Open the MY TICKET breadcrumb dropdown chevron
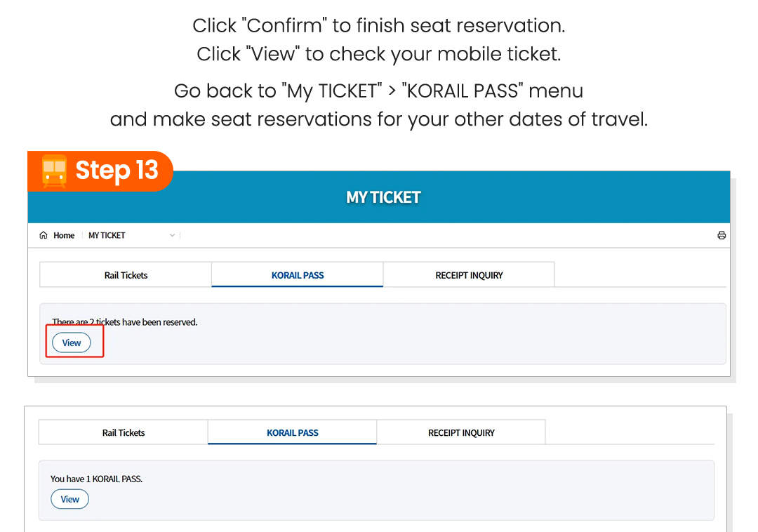Image resolution: width=758 pixels, height=532 pixels. coord(172,235)
